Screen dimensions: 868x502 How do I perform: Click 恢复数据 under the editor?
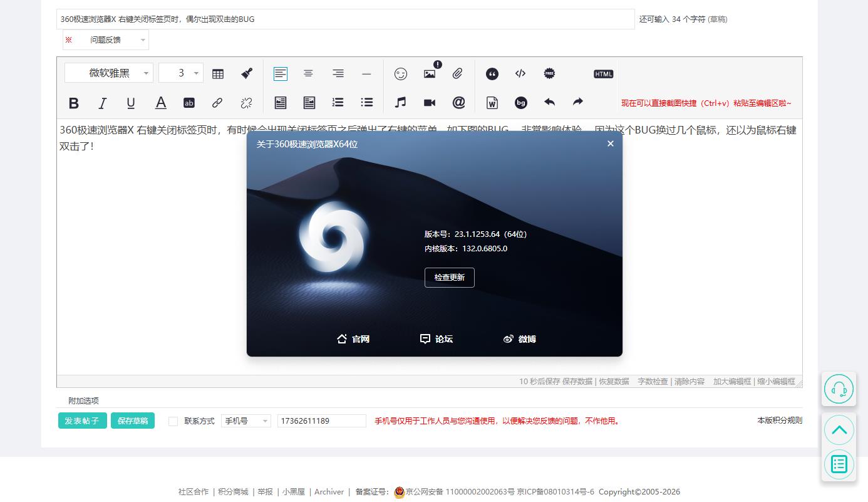[x=614, y=382]
